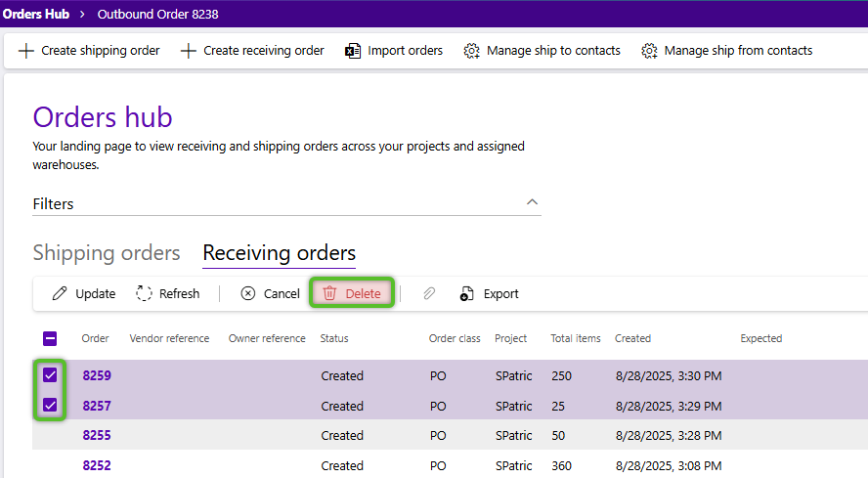Open order 8255 link

pyautogui.click(x=97, y=435)
